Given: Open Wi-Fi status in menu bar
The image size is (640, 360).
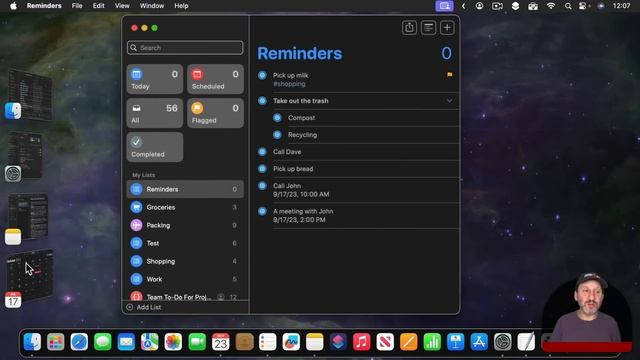Looking at the screenshot, I should click(551, 6).
